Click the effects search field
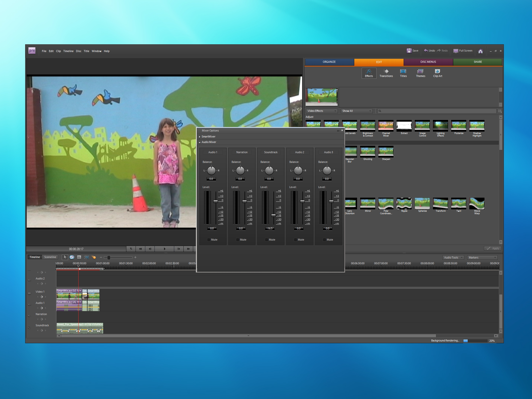532x399 pixels. pyautogui.click(x=437, y=111)
